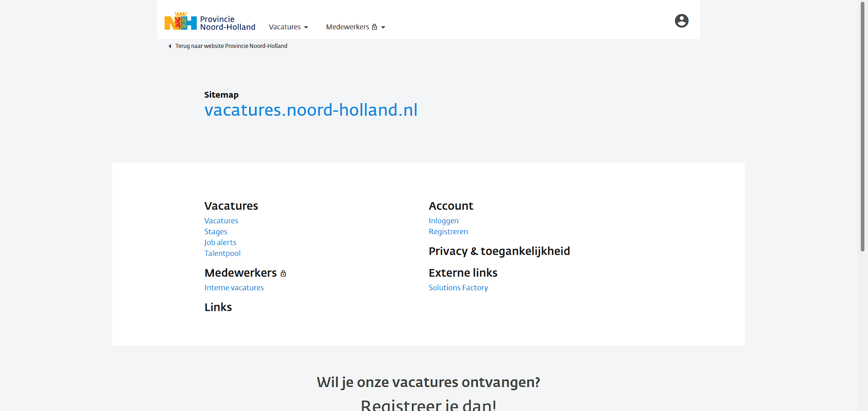This screenshot has width=868, height=411.
Task: Open the Solutions Factory external link
Action: tap(458, 288)
